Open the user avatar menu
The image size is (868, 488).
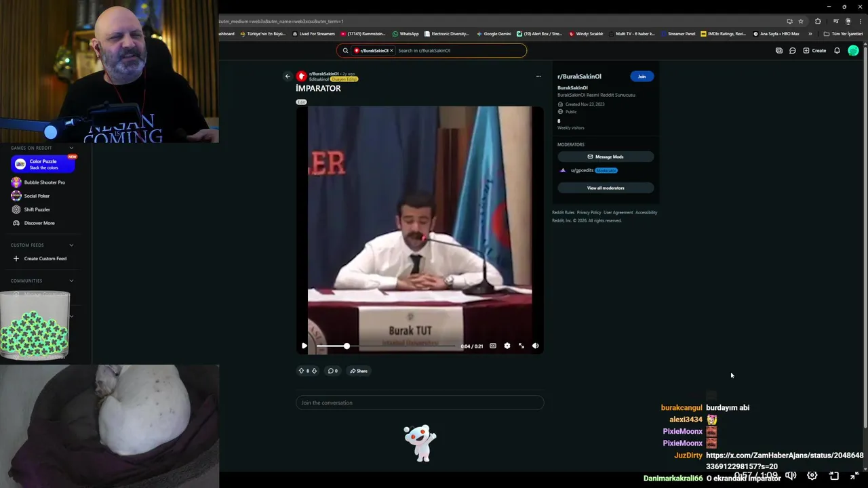[x=853, y=50]
